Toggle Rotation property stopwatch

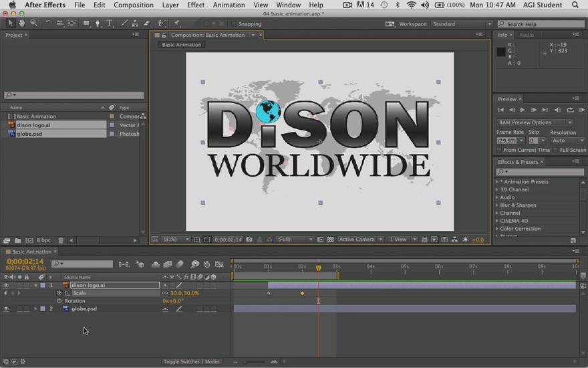59,301
